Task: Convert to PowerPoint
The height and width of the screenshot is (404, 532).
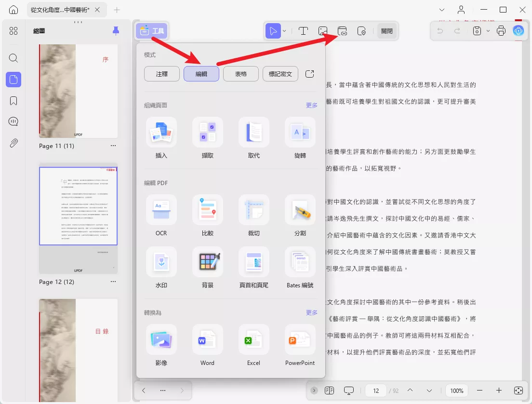Action: (300, 346)
